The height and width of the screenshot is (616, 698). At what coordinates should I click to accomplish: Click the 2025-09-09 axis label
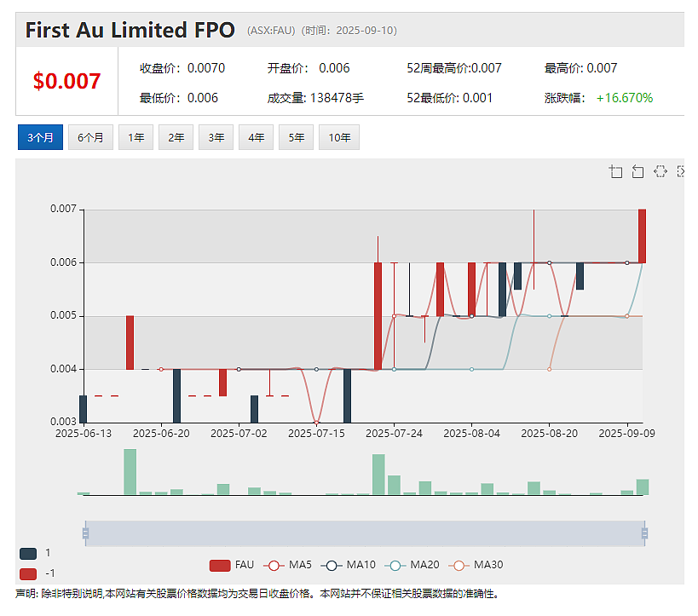(626, 434)
